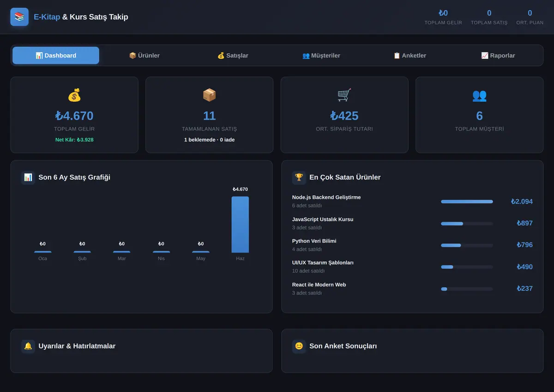This screenshot has width=554, height=392.
Task: Click the ₺237 product revenue amount
Action: 525,289
